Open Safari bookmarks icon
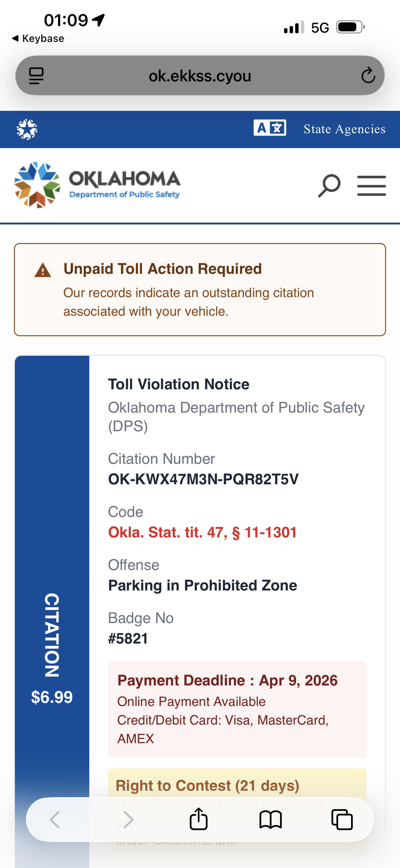This screenshot has width=400, height=868. coord(270,819)
